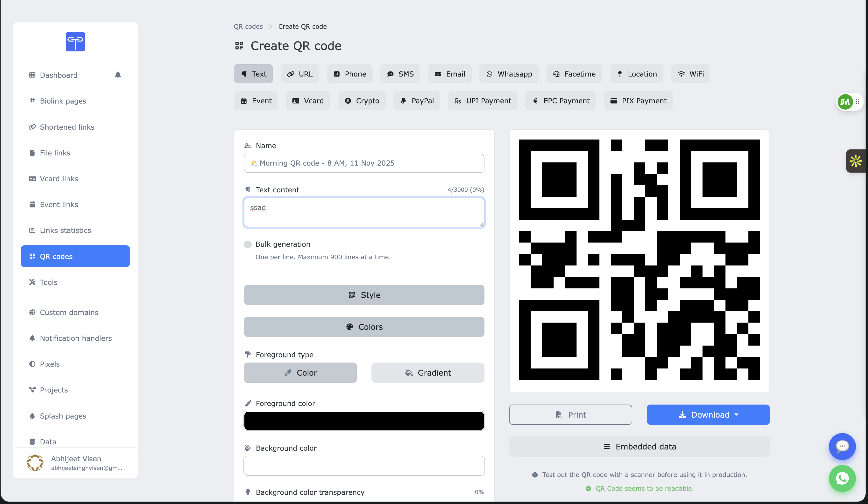Pick a new Foreground color swatch
Screen dimensions: 868x504
click(x=364, y=420)
